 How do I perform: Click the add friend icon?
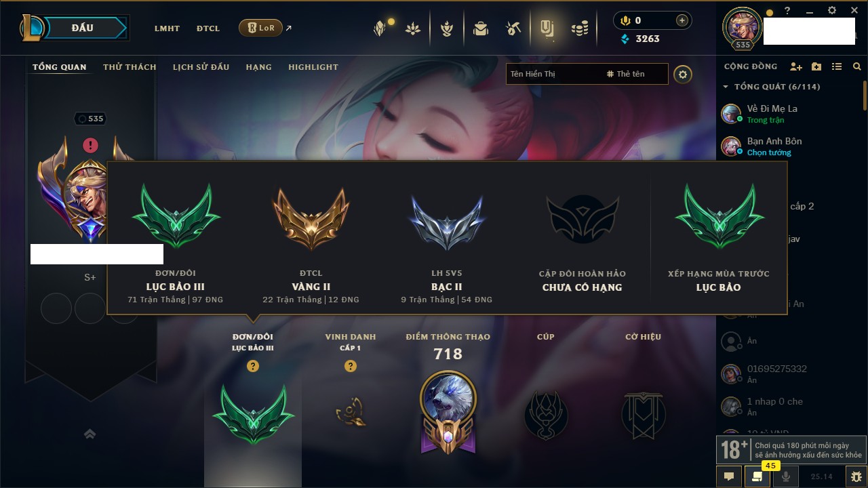coord(796,66)
